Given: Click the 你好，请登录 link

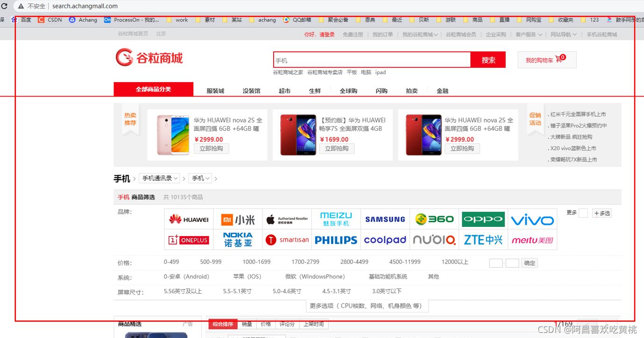Looking at the screenshot, I should (x=319, y=35).
